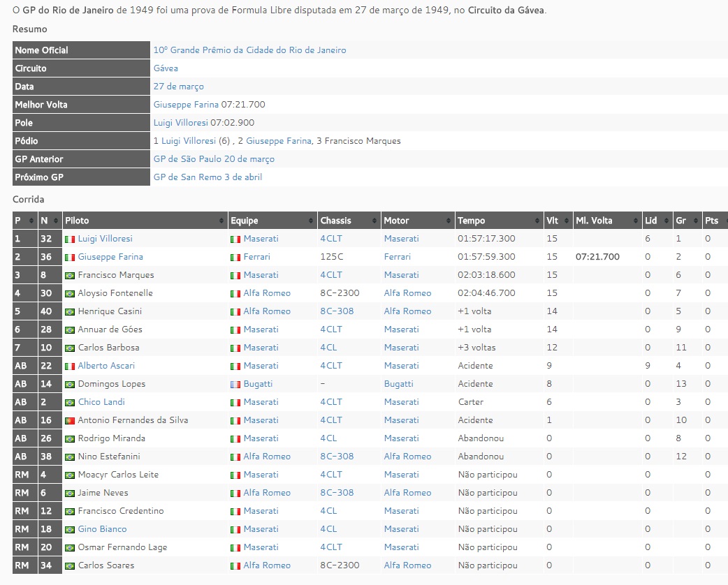Sort by the Motor column header
This screenshot has width=728, height=585.
pyautogui.click(x=417, y=221)
